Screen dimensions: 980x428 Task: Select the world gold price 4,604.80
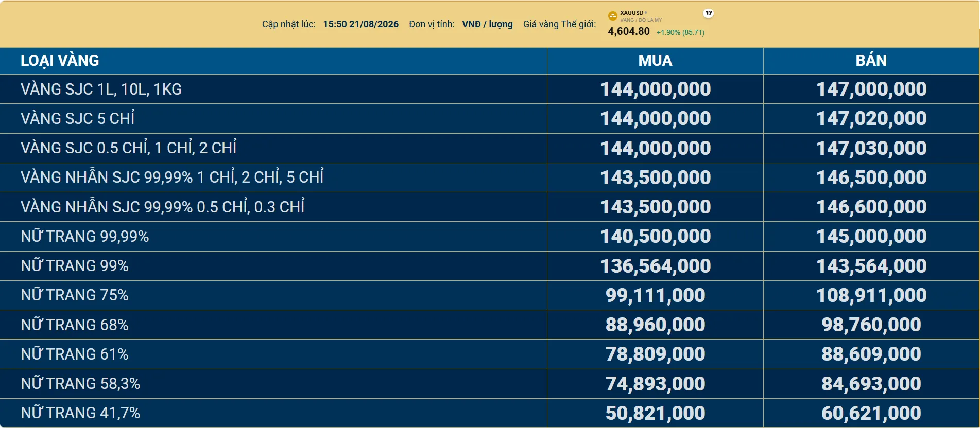(629, 31)
